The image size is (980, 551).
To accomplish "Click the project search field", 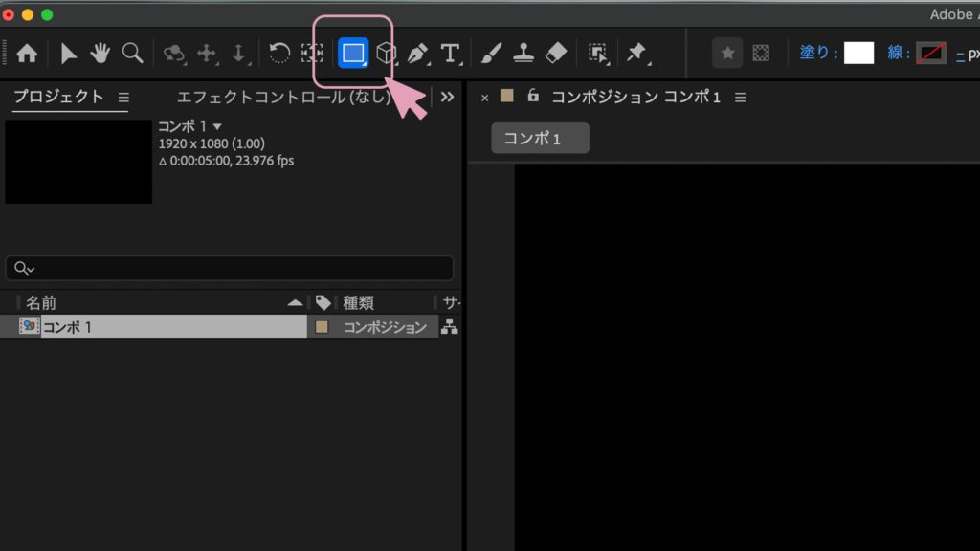I will [230, 268].
